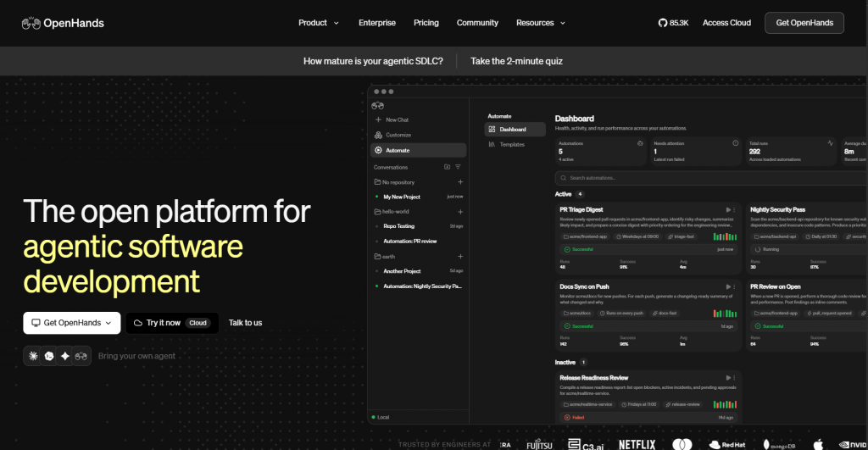Image resolution: width=868 pixels, height=450 pixels.
Task: Click the starburst agent icon near Bring your own agent
Action: [x=33, y=356]
